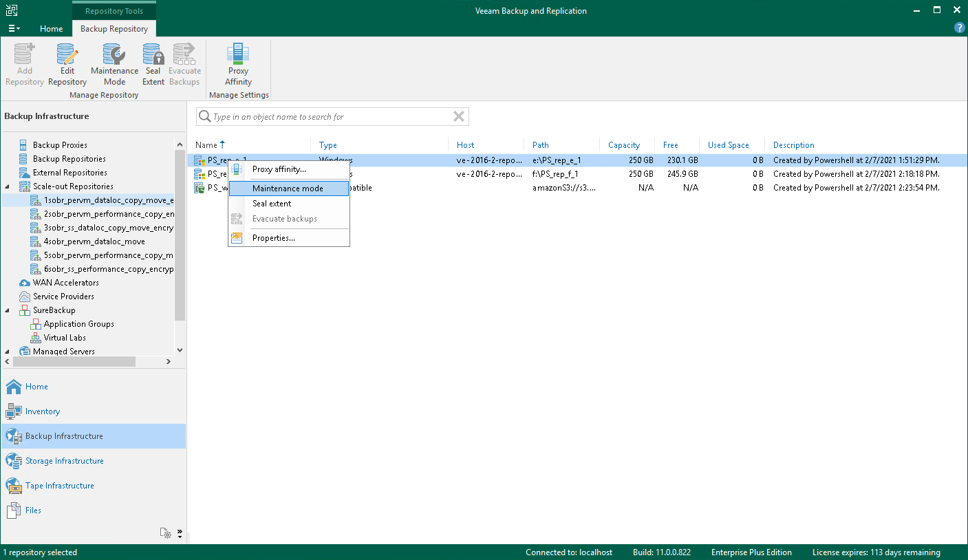
Task: Click the Backup Infrastructure navigation icon
Action: coord(14,436)
